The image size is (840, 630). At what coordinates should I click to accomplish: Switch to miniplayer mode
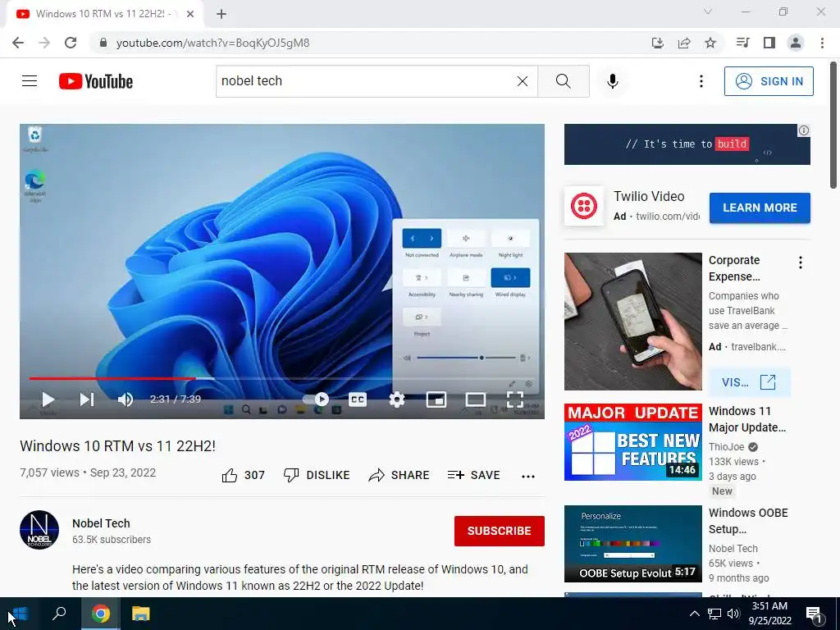click(x=436, y=399)
